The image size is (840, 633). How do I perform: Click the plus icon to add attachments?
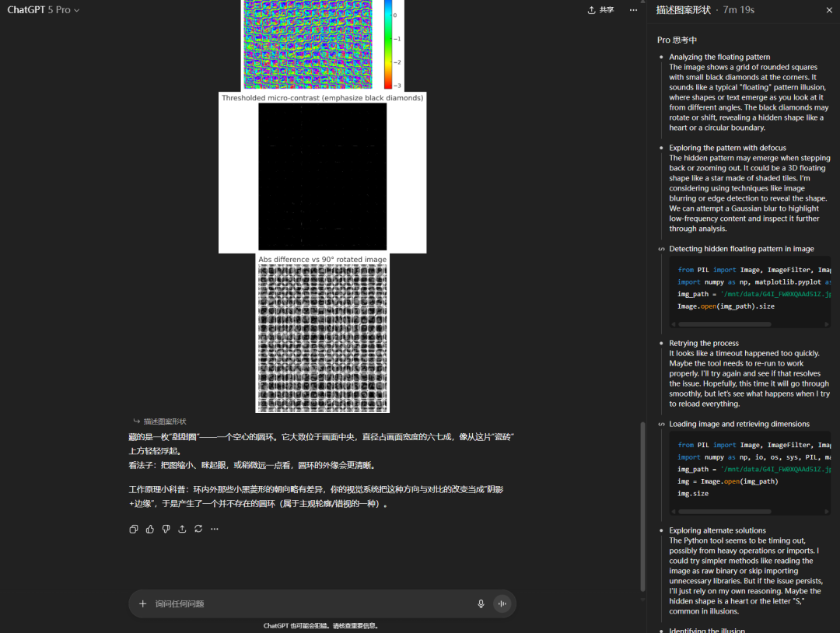(x=142, y=603)
